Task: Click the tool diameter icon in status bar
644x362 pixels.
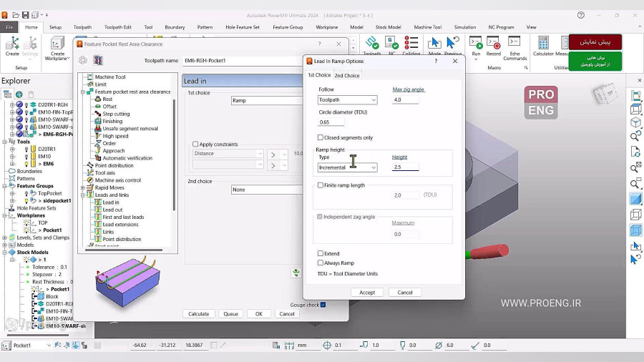Action: pyautogui.click(x=438, y=345)
